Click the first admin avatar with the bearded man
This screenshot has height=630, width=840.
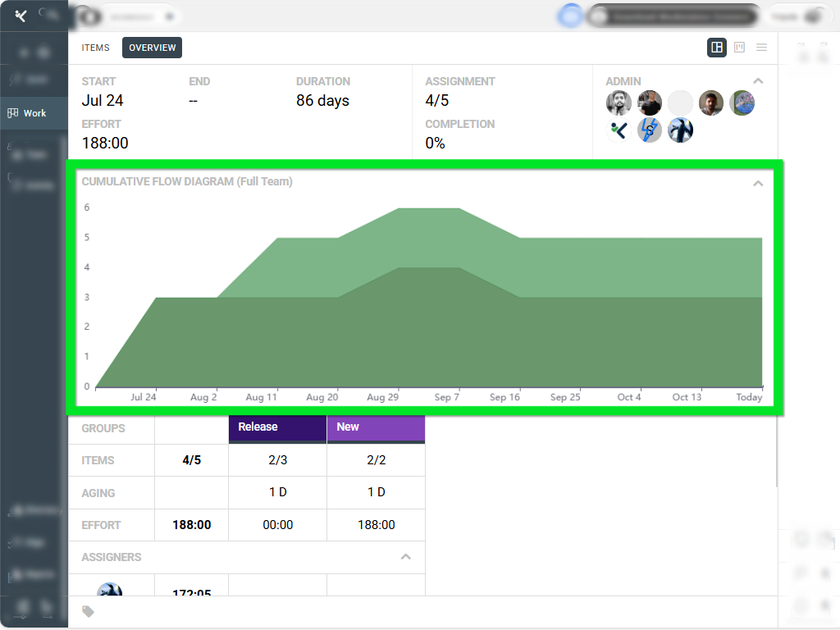point(619,103)
